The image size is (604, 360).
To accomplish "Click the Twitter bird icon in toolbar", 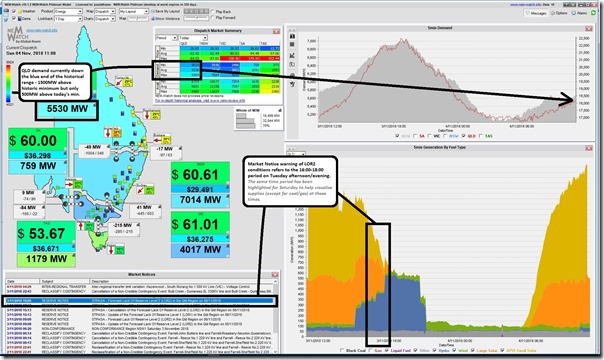I will [6, 19].
